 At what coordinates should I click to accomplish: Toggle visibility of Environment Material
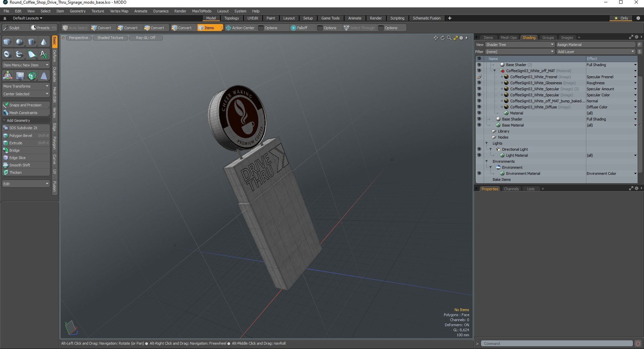tap(479, 173)
